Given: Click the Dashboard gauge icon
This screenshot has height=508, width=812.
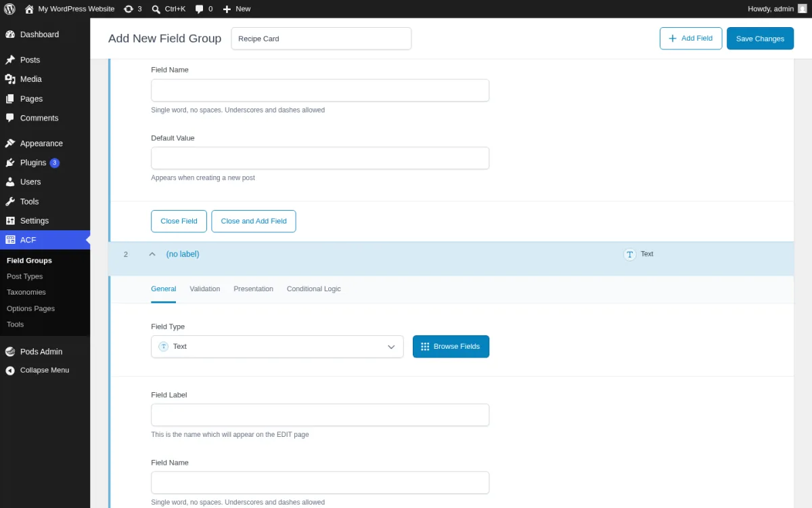Looking at the screenshot, I should [x=10, y=35].
